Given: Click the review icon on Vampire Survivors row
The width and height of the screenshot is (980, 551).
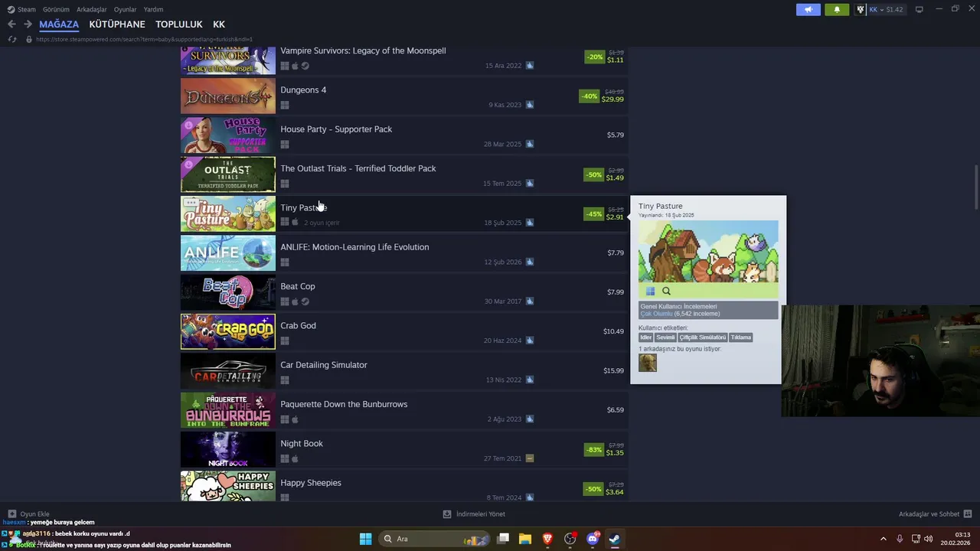Looking at the screenshot, I should [x=530, y=66].
